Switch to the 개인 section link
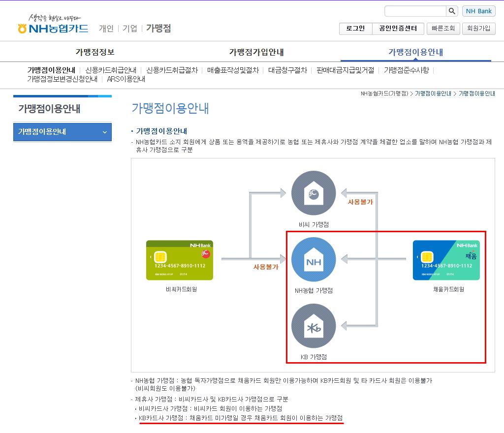The width and height of the screenshot is (504, 433). 106,29
